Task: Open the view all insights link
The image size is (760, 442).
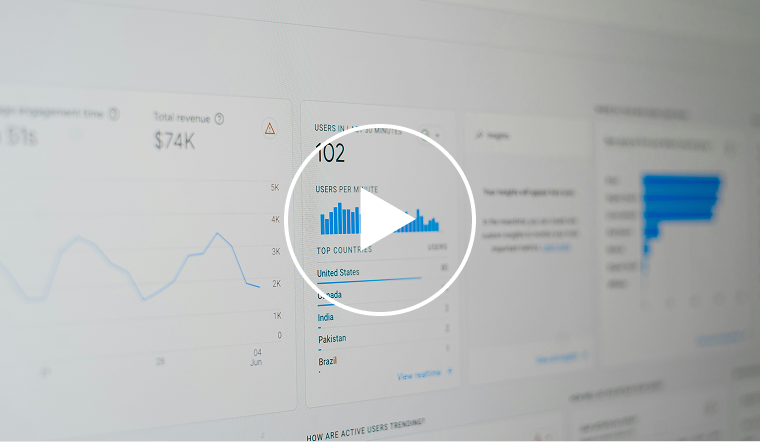Action: click(556, 357)
